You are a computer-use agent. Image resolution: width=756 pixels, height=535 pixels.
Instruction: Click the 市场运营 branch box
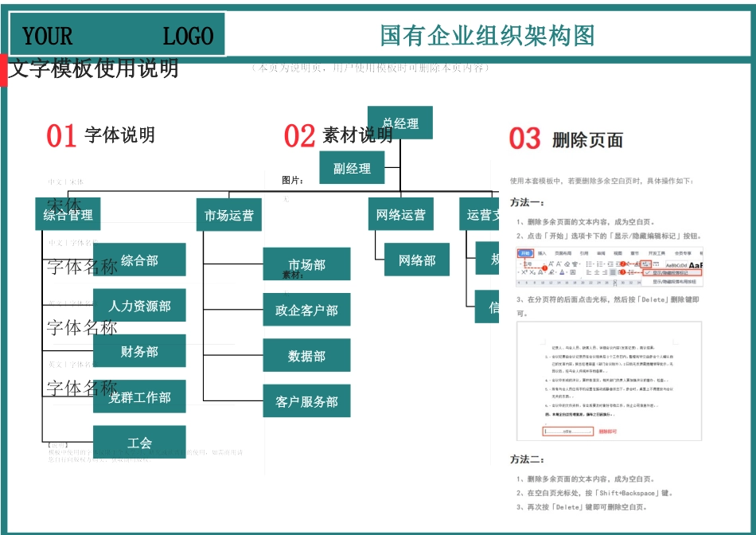[x=229, y=213]
